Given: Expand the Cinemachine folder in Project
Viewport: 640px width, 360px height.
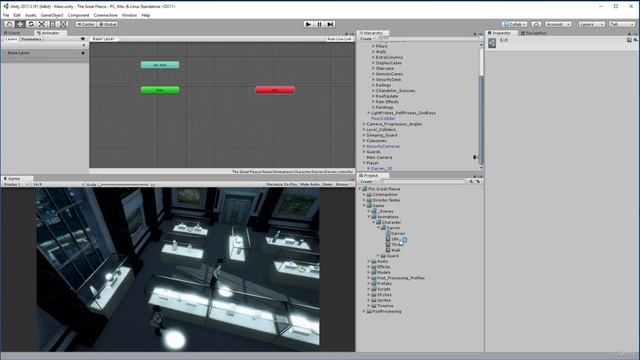Looking at the screenshot, I should (364, 195).
